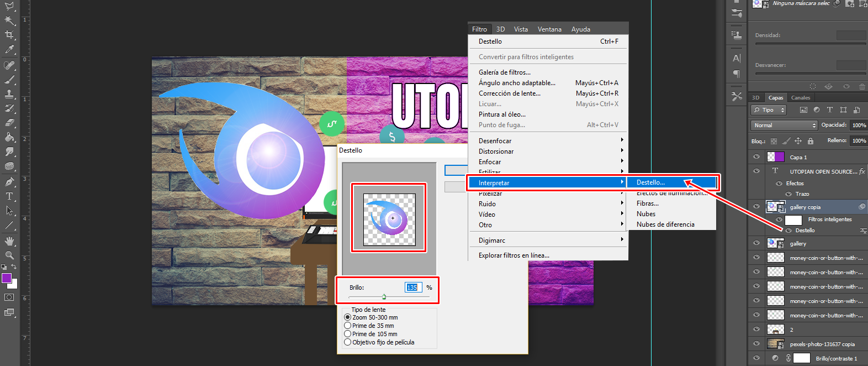
Task: Choose Objetivo fijo de película lens
Action: [347, 342]
